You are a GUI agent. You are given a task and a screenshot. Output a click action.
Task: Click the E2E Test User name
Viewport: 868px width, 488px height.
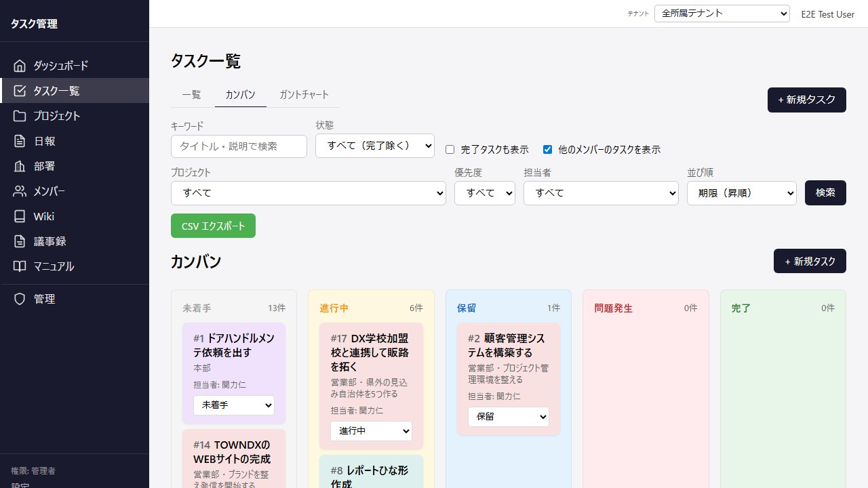click(x=828, y=14)
